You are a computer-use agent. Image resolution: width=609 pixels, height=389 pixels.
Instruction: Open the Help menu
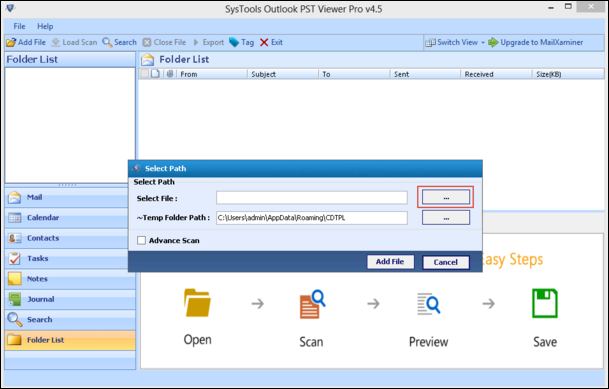point(45,26)
